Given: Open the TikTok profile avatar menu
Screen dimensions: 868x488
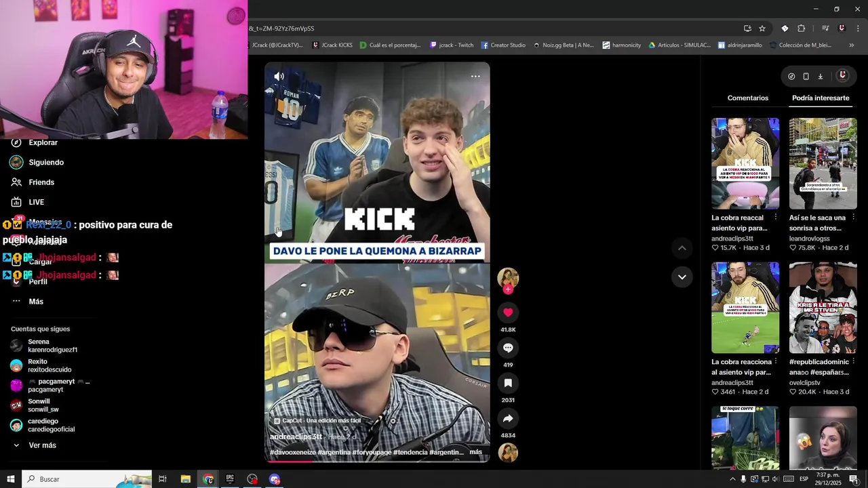Looking at the screenshot, I should point(843,76).
